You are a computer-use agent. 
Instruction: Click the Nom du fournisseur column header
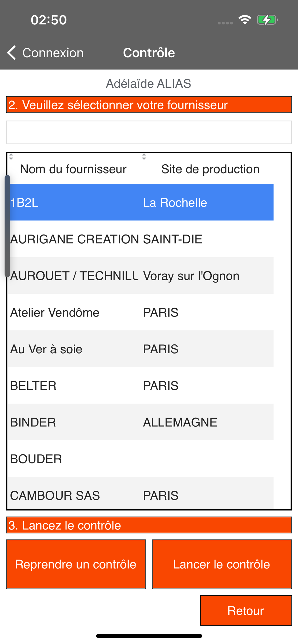pos(73,169)
